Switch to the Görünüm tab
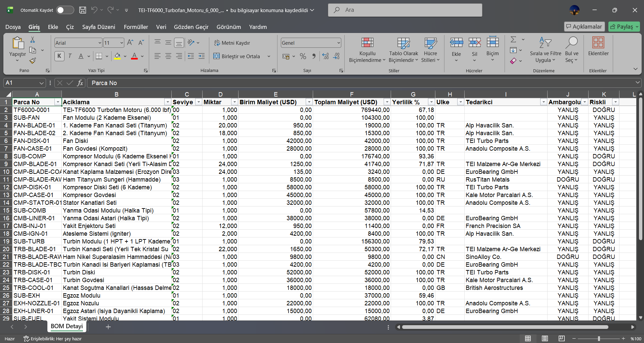Image resolution: width=644 pixels, height=343 pixels. [228, 27]
